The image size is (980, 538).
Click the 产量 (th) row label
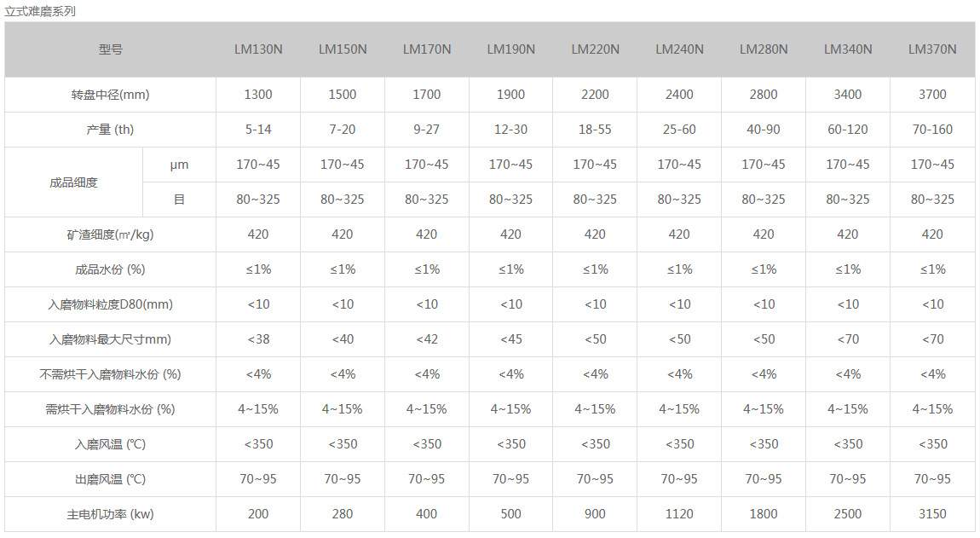click(x=111, y=130)
